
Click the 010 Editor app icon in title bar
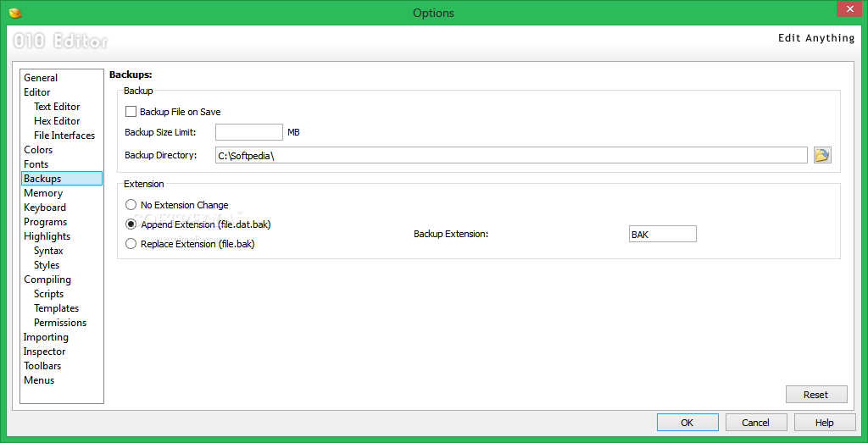pyautogui.click(x=15, y=13)
